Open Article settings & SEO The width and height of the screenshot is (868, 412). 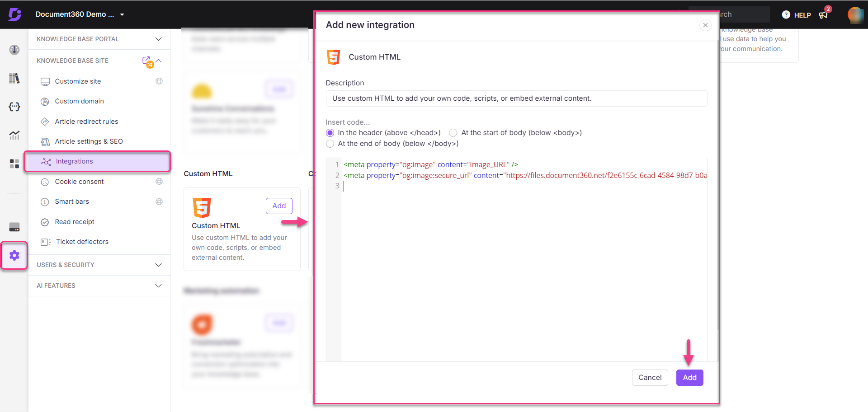tap(89, 141)
